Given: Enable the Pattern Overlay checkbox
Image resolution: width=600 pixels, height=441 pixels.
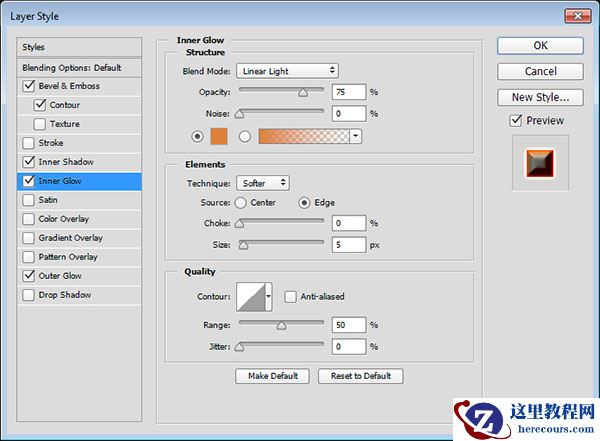Looking at the screenshot, I should [29, 257].
